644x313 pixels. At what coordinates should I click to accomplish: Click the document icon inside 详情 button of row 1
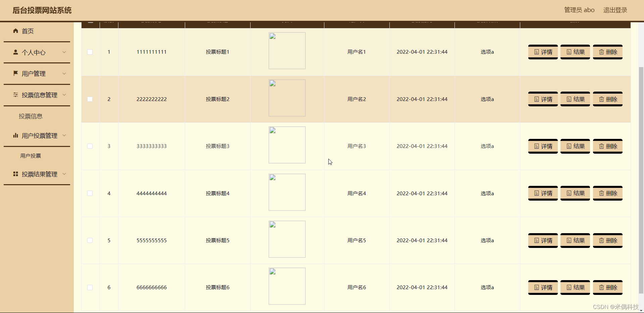point(536,52)
